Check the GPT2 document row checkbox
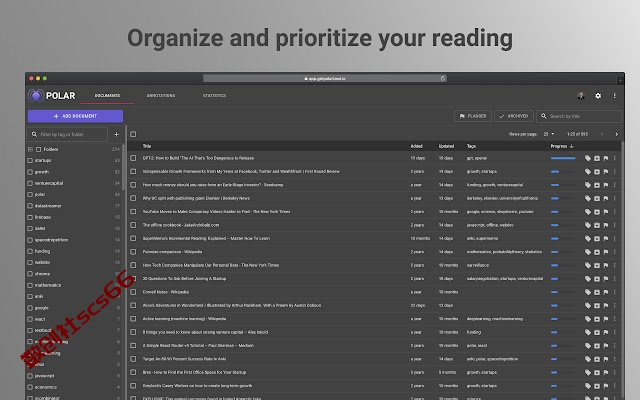The width and height of the screenshot is (640, 400). point(133,158)
